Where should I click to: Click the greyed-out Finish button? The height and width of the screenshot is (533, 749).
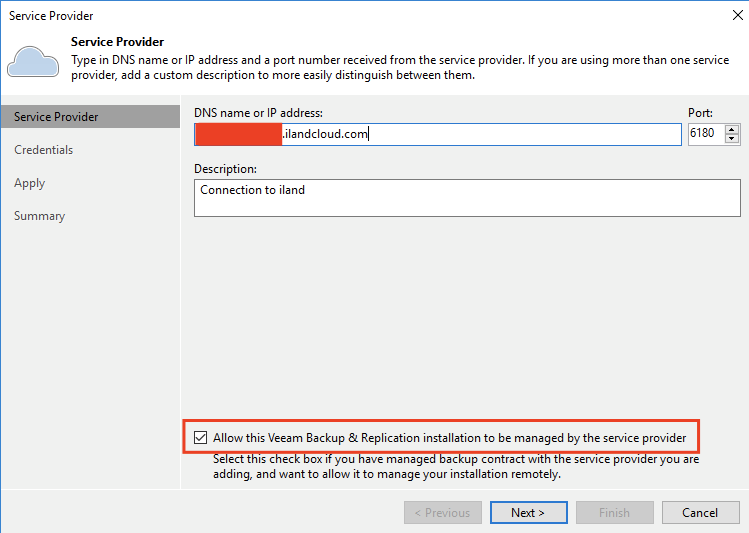click(614, 513)
